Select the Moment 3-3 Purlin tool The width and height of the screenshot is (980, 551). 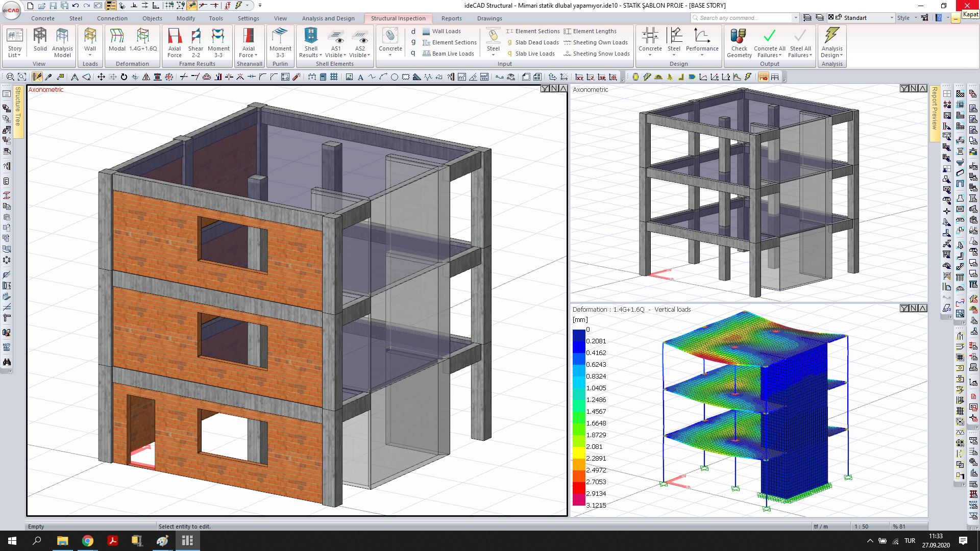click(280, 43)
